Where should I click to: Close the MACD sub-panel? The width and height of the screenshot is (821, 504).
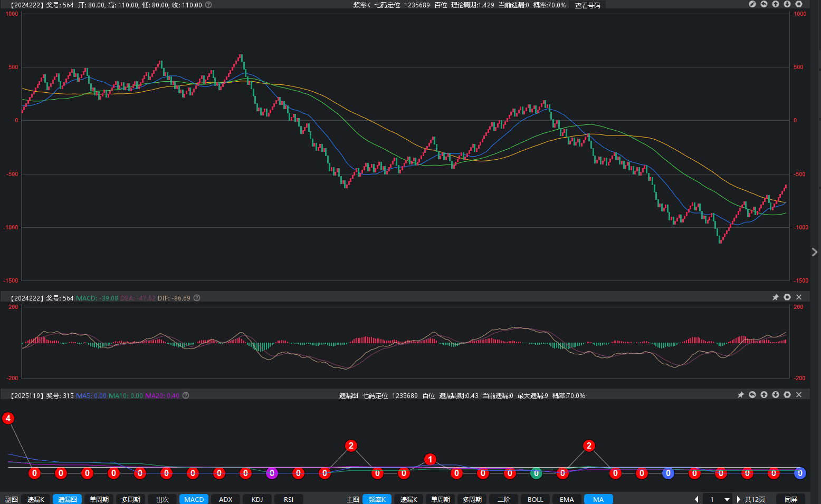pyautogui.click(x=799, y=297)
